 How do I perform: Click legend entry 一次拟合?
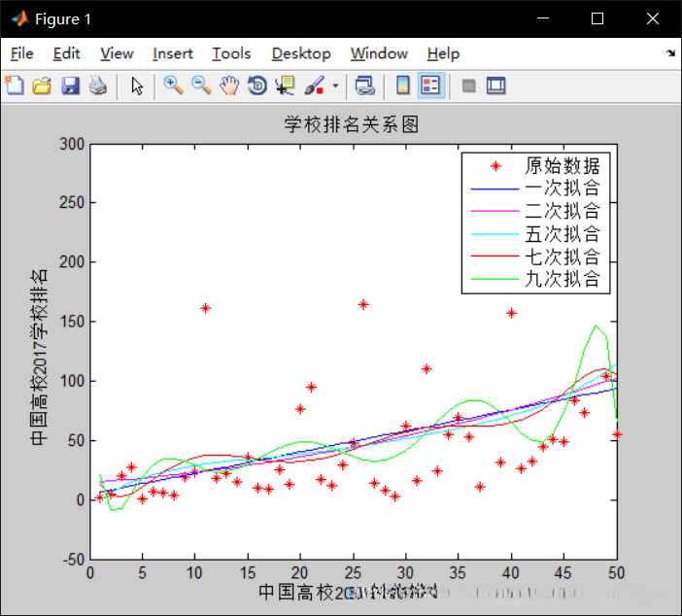click(x=563, y=188)
